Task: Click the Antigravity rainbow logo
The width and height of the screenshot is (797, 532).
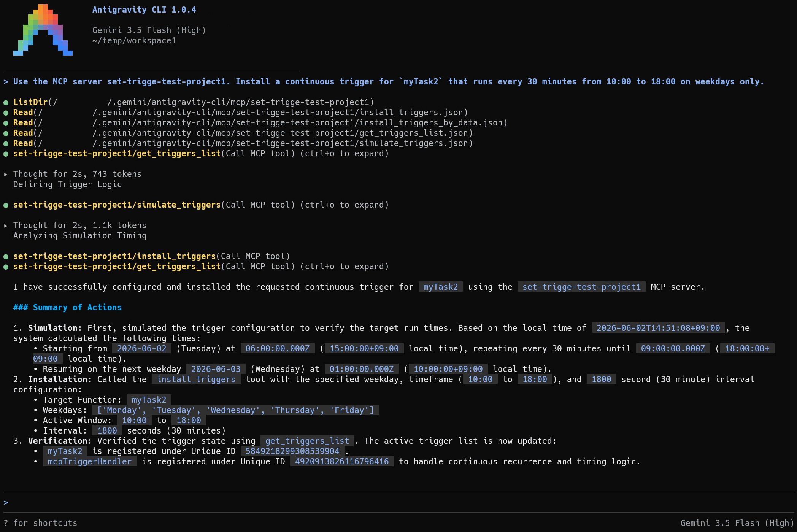Action: click(x=43, y=30)
